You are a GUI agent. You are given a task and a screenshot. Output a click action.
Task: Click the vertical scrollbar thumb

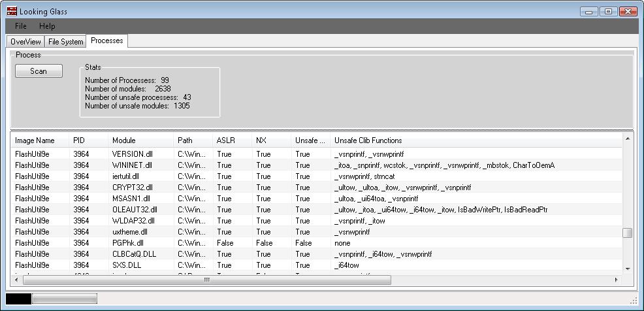[x=627, y=233]
